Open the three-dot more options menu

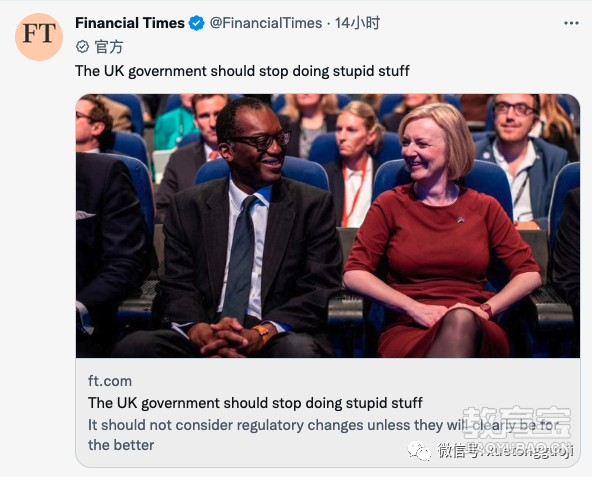click(571, 23)
